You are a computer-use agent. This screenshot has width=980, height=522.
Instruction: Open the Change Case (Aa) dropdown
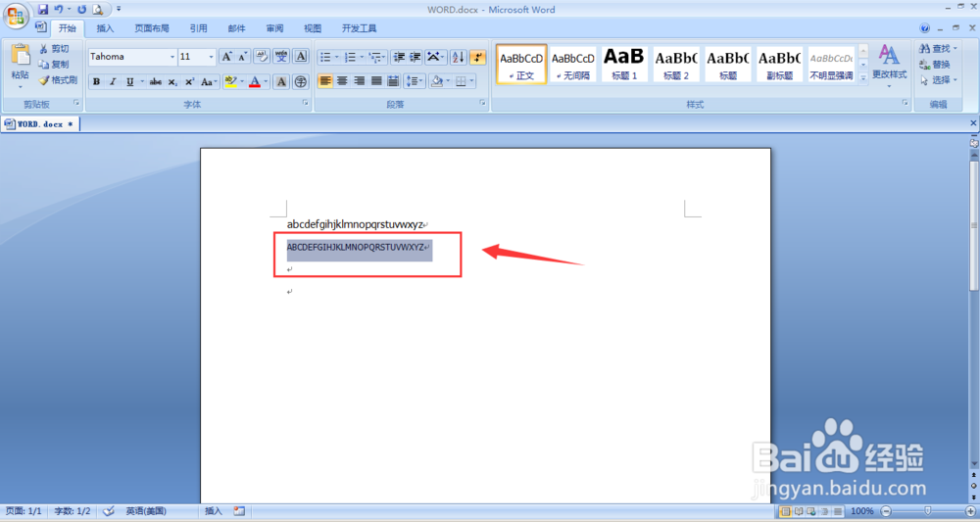(x=210, y=82)
